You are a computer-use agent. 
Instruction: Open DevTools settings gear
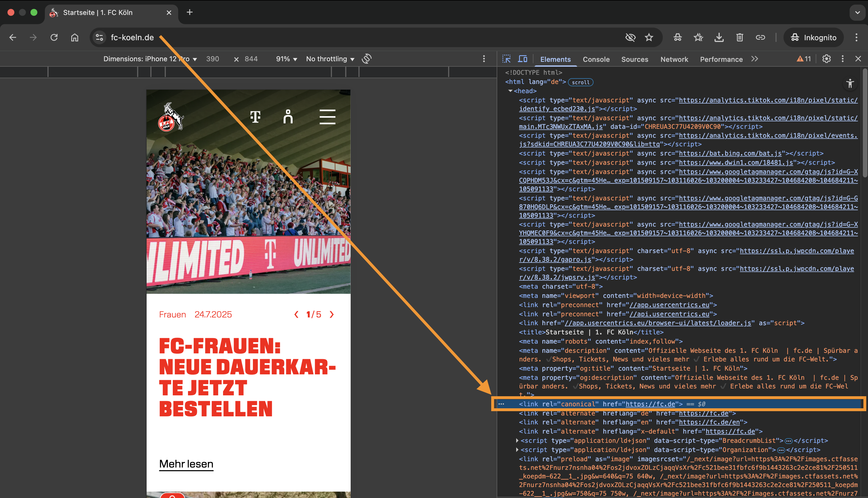[x=826, y=59]
